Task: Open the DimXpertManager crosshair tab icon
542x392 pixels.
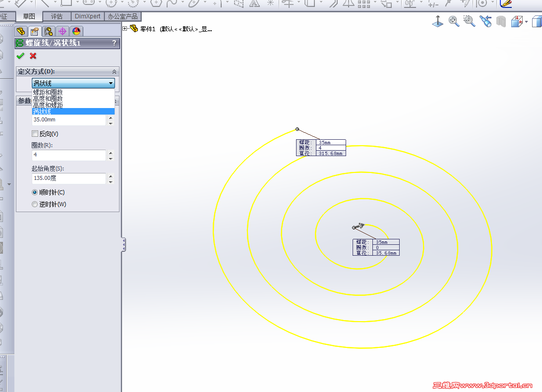Action: tap(62, 31)
